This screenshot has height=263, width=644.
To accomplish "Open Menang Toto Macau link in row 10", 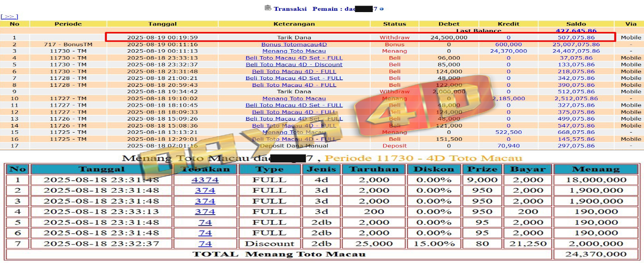I will point(294,98).
